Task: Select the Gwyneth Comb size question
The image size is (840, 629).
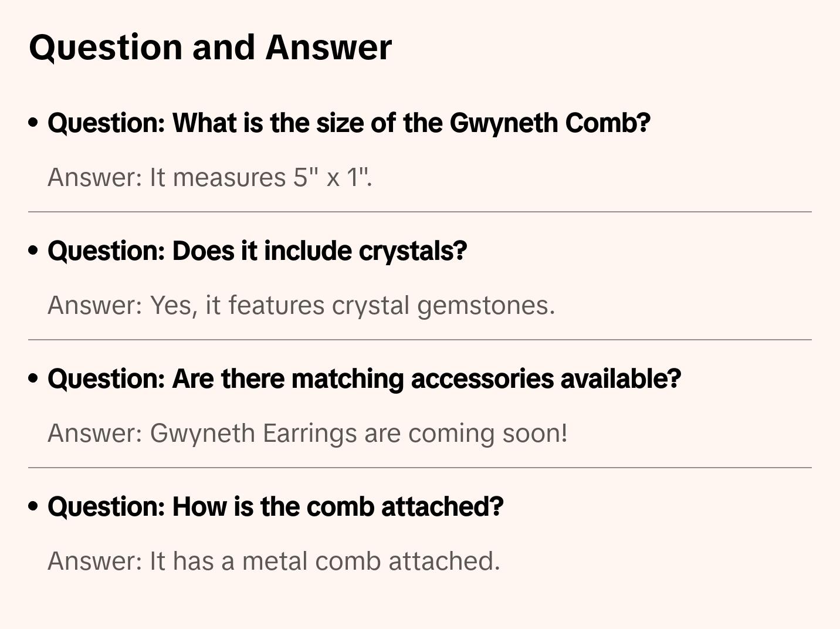Action: [x=348, y=123]
